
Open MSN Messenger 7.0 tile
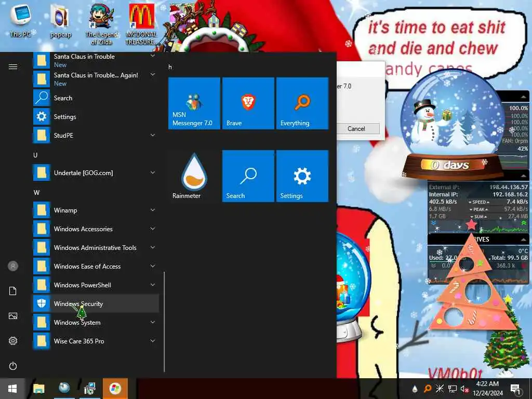point(194,103)
